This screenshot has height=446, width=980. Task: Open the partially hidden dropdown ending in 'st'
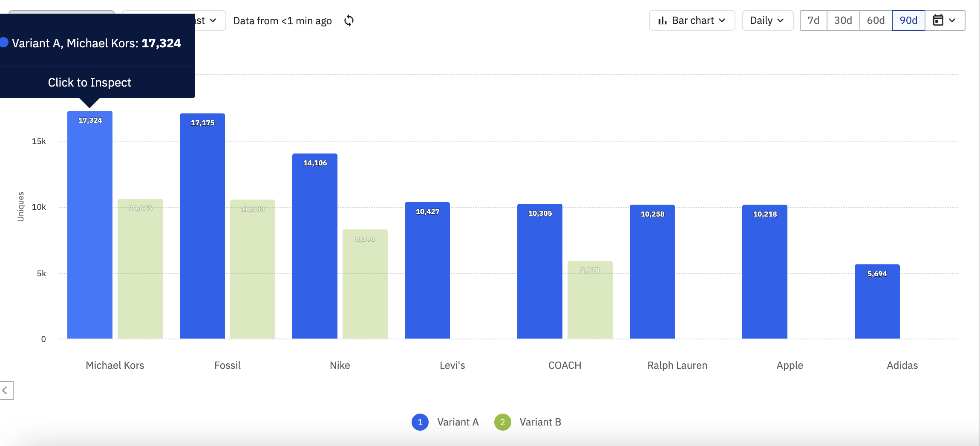tap(210, 20)
